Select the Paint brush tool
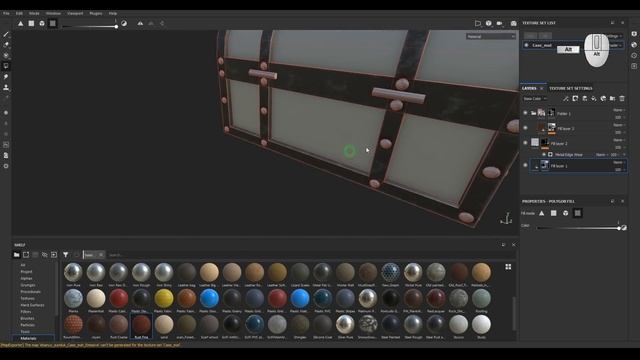This screenshot has height=360, width=640. [6, 34]
